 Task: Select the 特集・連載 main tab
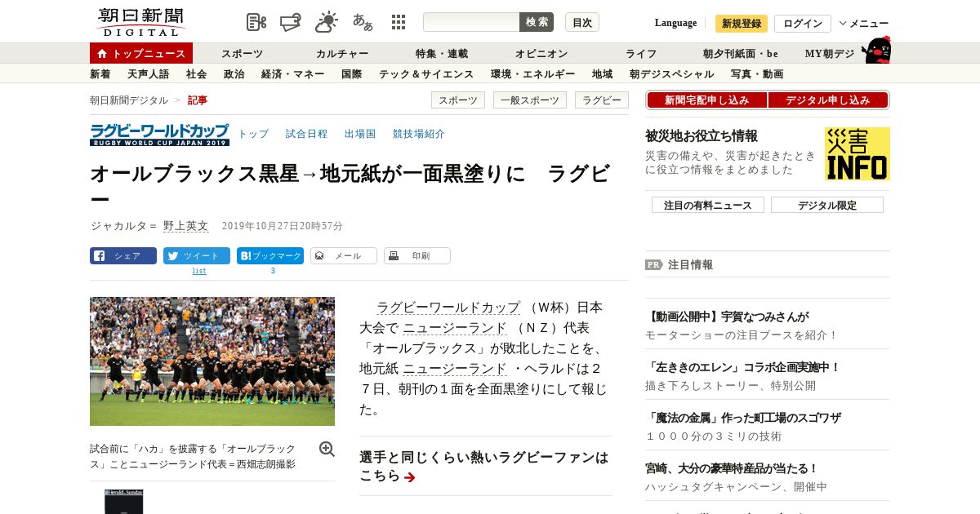[442, 54]
